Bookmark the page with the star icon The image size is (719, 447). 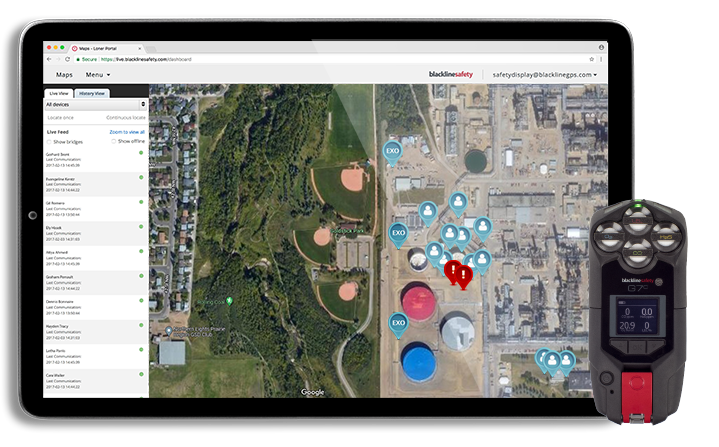[x=592, y=60]
